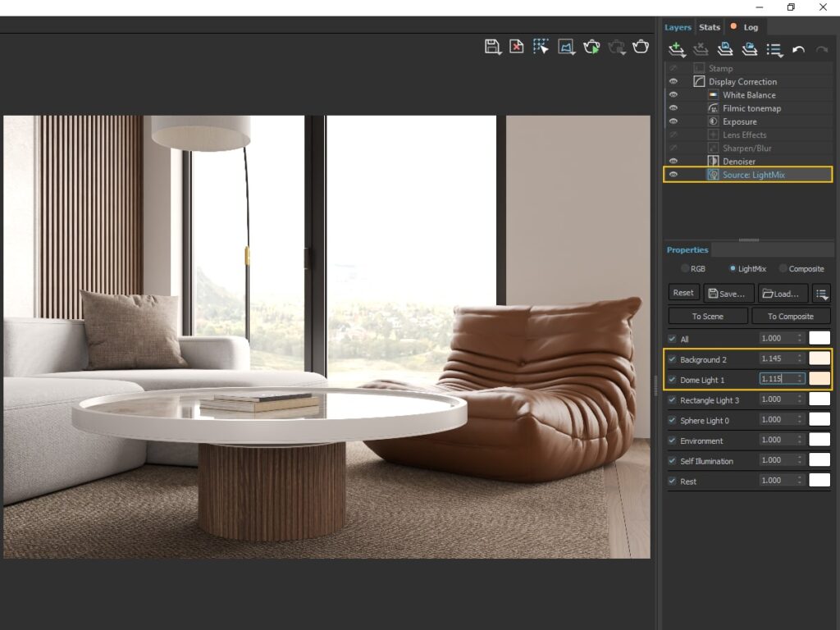The height and width of the screenshot is (630, 840).
Task: Click the save layer preset icon
Action: [725, 50]
